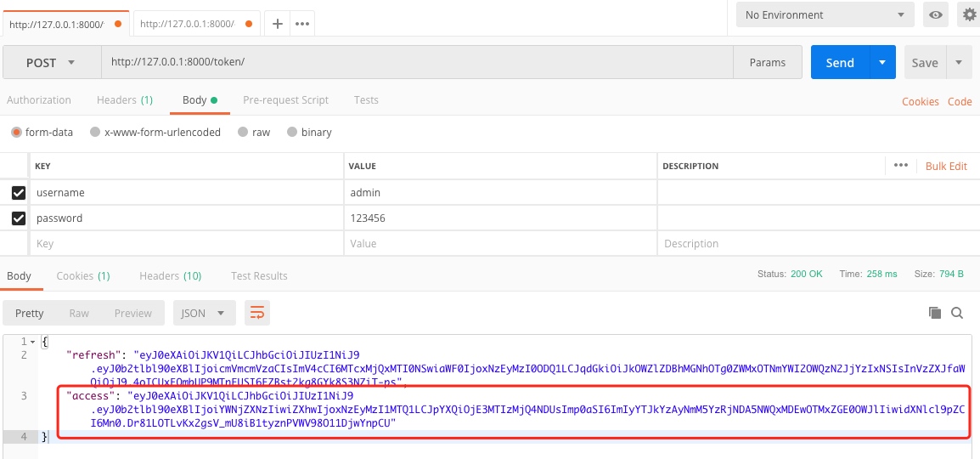Add a new request tab with plus
The height and width of the screenshot is (459, 980).
pos(277,24)
